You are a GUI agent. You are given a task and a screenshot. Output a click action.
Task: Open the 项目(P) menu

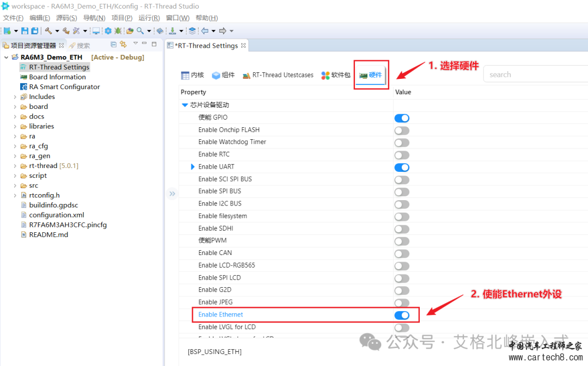pyautogui.click(x=122, y=18)
